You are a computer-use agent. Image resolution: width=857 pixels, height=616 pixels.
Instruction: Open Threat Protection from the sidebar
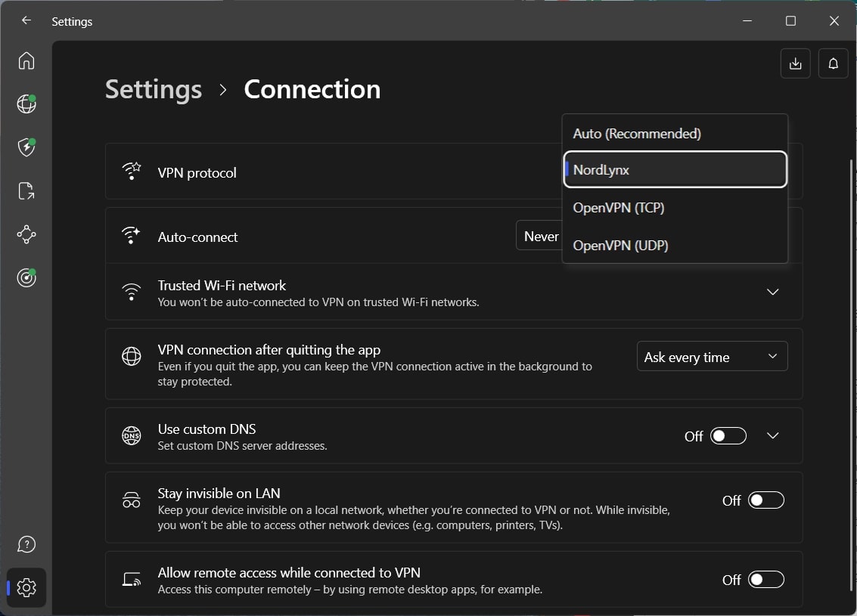[x=26, y=147]
